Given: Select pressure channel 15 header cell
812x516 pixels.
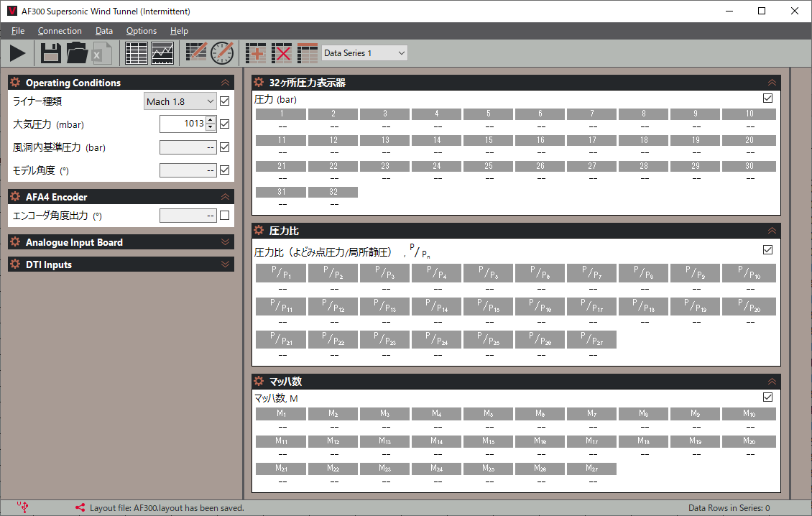Looking at the screenshot, I should pos(489,140).
